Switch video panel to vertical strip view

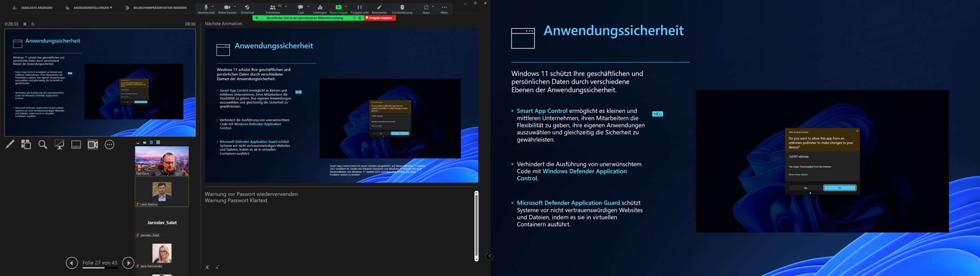(x=151, y=143)
